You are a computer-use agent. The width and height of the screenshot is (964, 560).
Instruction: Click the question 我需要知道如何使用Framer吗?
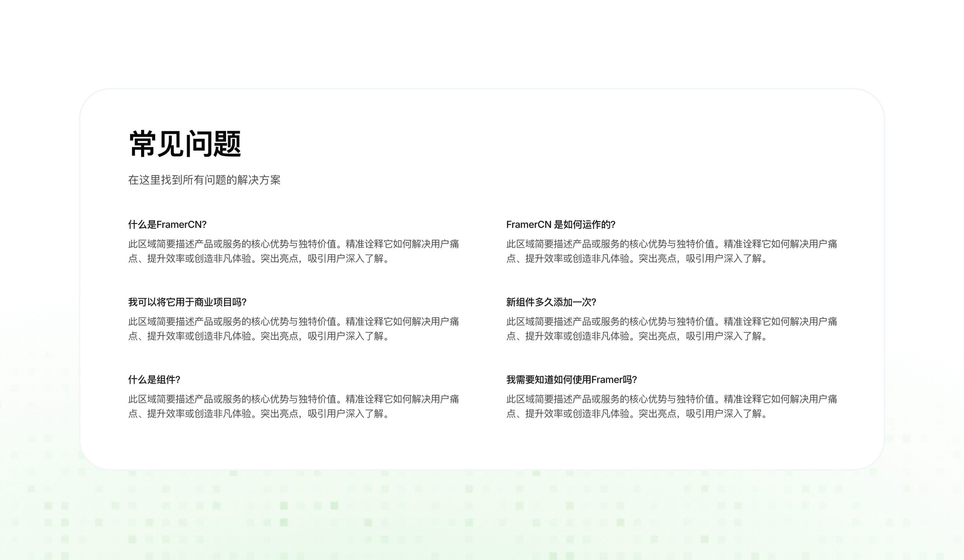pos(571,380)
